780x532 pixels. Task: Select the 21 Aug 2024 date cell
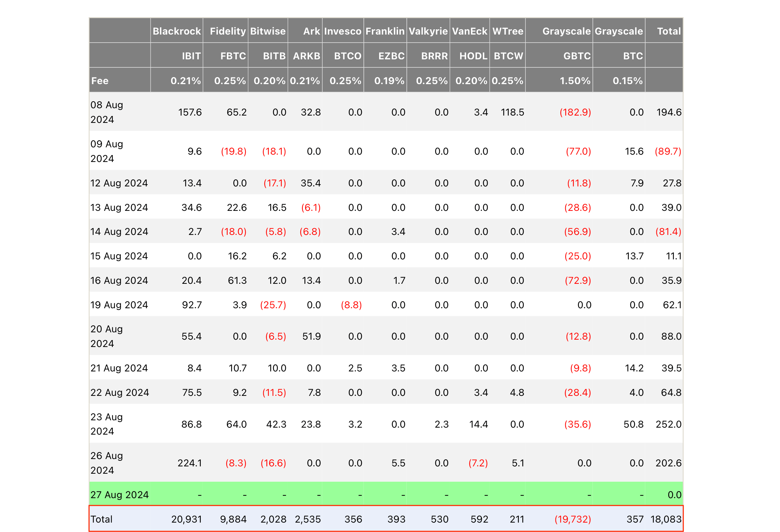click(x=119, y=368)
